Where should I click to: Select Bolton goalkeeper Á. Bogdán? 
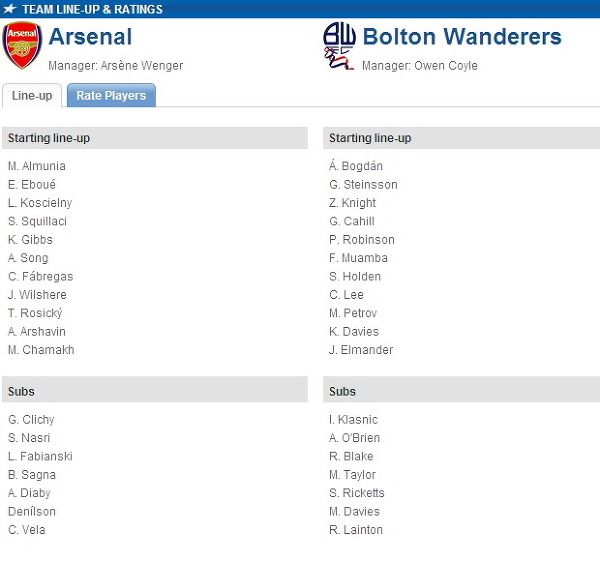[356, 166]
